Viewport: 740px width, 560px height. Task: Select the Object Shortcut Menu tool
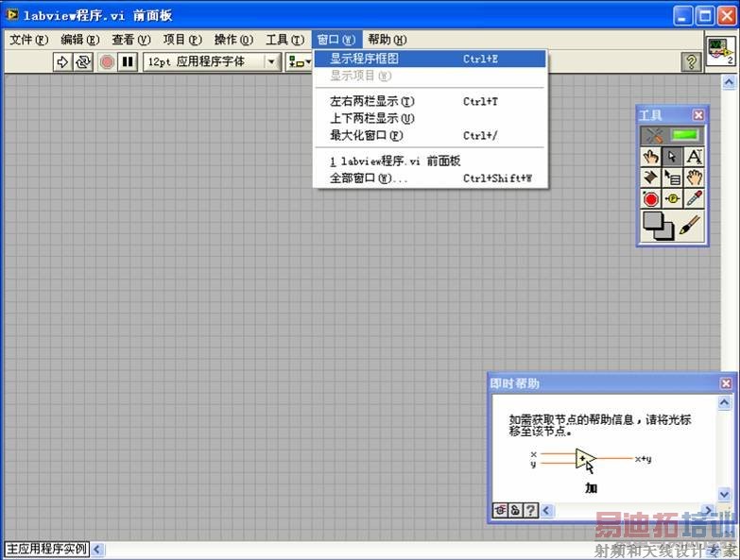(672, 178)
